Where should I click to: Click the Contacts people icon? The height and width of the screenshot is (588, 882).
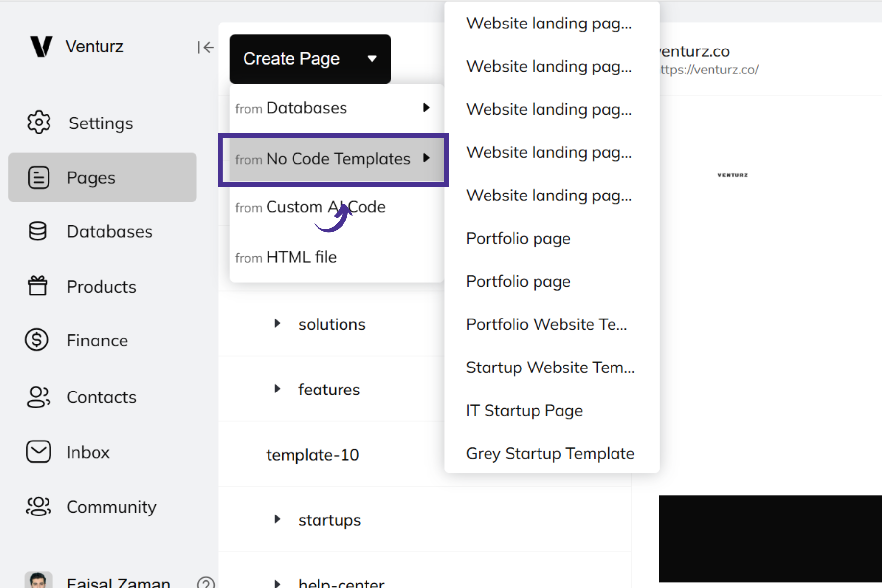coord(39,397)
